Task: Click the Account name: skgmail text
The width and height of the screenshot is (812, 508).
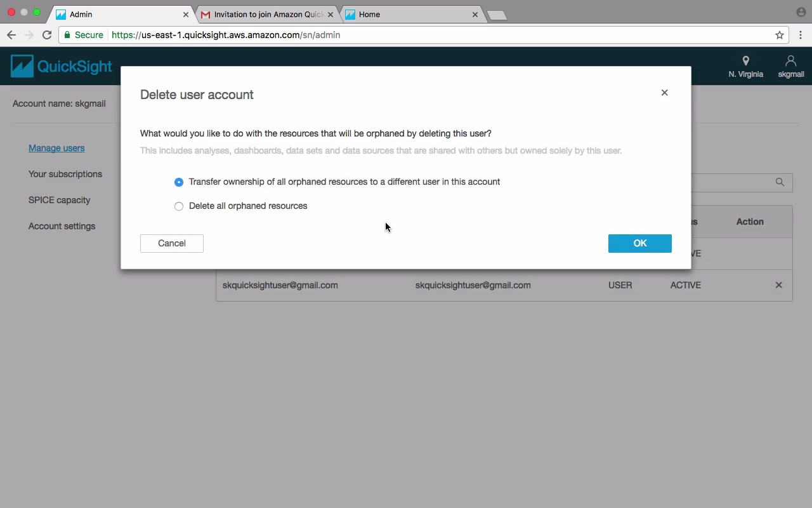Action: pos(59,104)
